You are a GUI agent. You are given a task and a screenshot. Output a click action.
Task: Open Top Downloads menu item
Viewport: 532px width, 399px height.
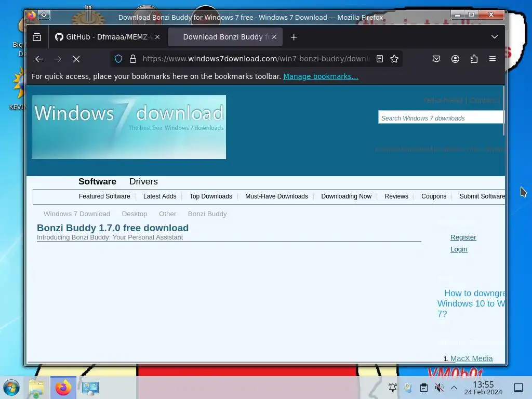point(211,196)
